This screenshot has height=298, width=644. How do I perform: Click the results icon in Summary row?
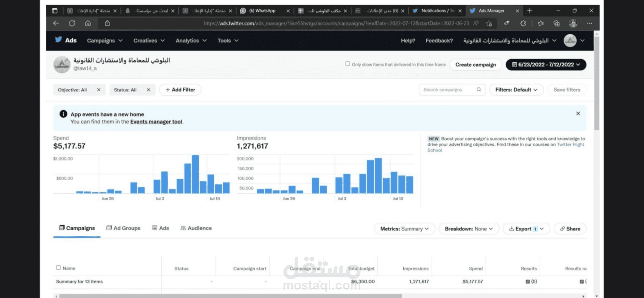click(528, 281)
